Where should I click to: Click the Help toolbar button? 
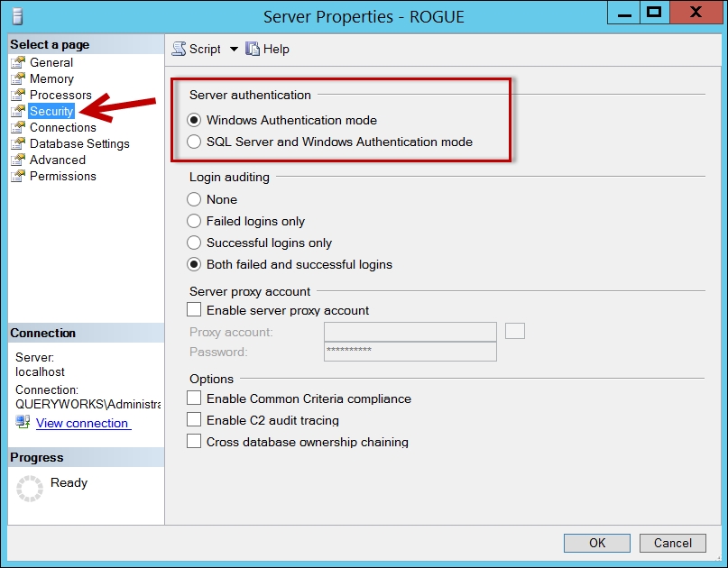pos(267,49)
